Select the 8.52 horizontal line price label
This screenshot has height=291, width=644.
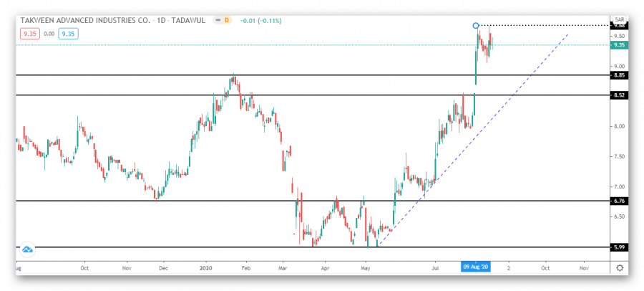pyautogui.click(x=618, y=95)
